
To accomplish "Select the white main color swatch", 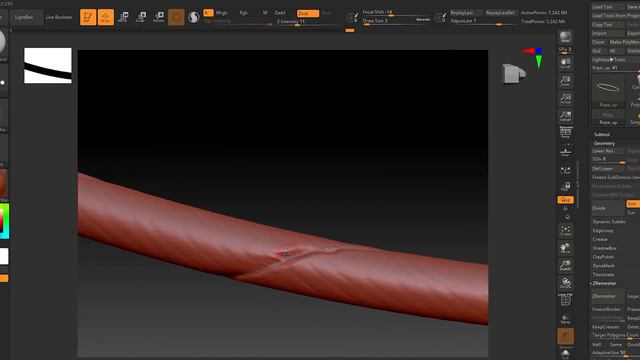I will tap(4, 256).
